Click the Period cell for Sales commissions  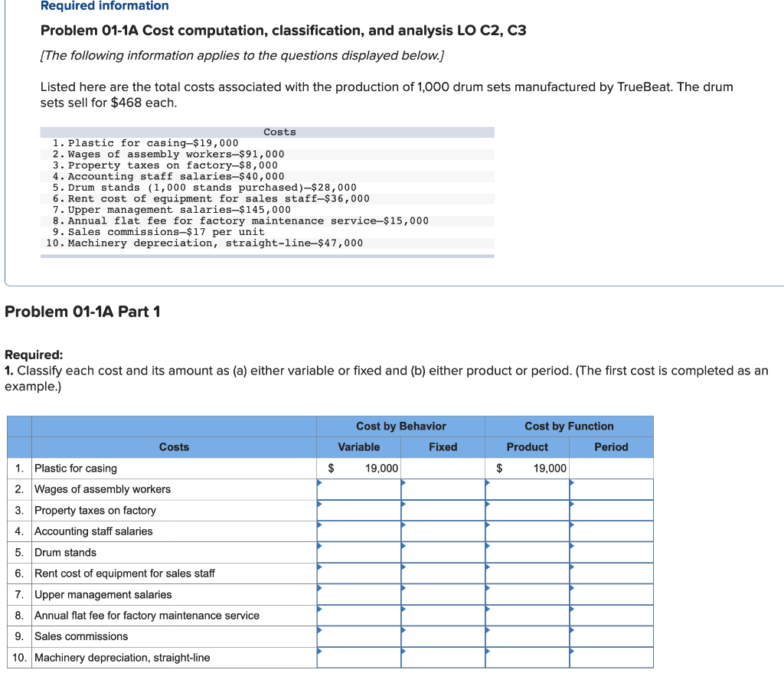pyautogui.click(x=611, y=636)
